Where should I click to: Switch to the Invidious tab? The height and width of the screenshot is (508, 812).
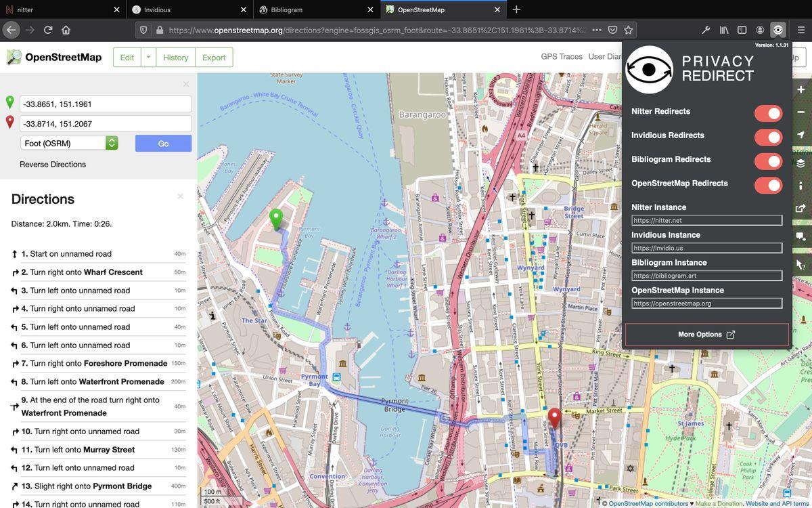click(189, 9)
